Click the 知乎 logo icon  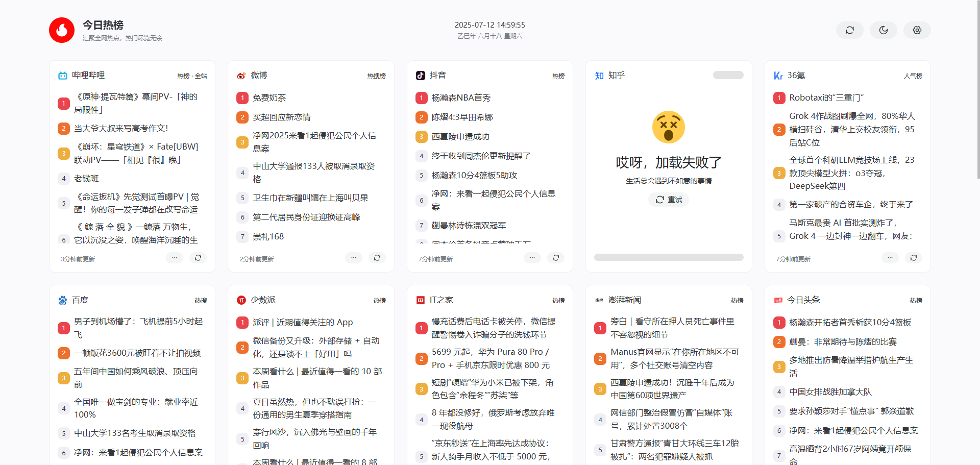pos(599,76)
